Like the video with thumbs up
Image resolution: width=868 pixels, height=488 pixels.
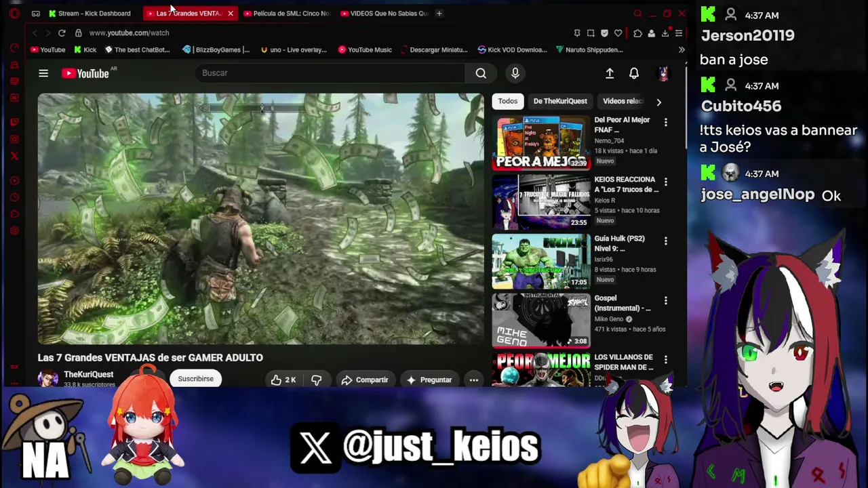283,380
